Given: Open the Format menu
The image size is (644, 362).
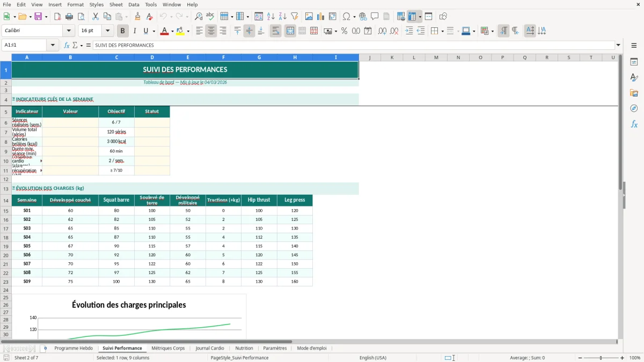Looking at the screenshot, I should 75,4.
